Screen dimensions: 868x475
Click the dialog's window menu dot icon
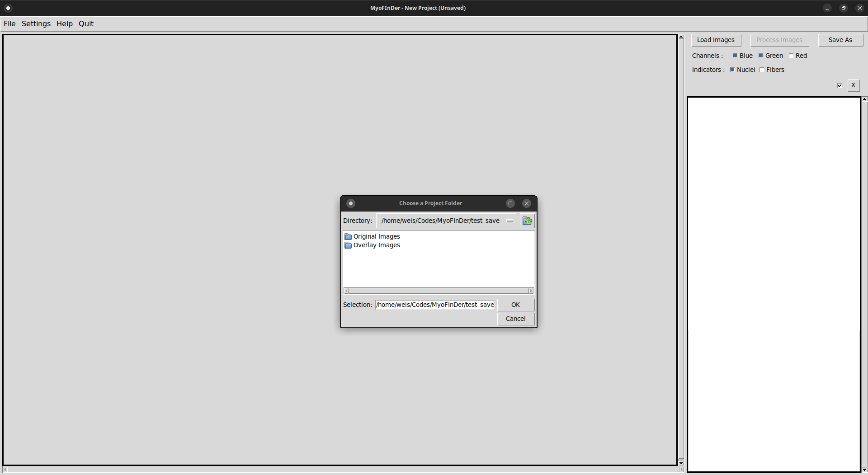pyautogui.click(x=351, y=203)
